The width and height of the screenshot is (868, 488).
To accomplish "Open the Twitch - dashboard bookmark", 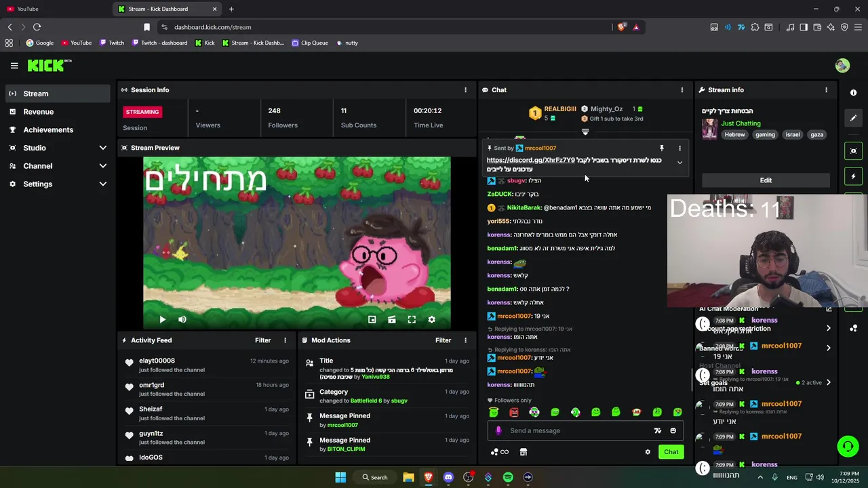I will (x=159, y=43).
